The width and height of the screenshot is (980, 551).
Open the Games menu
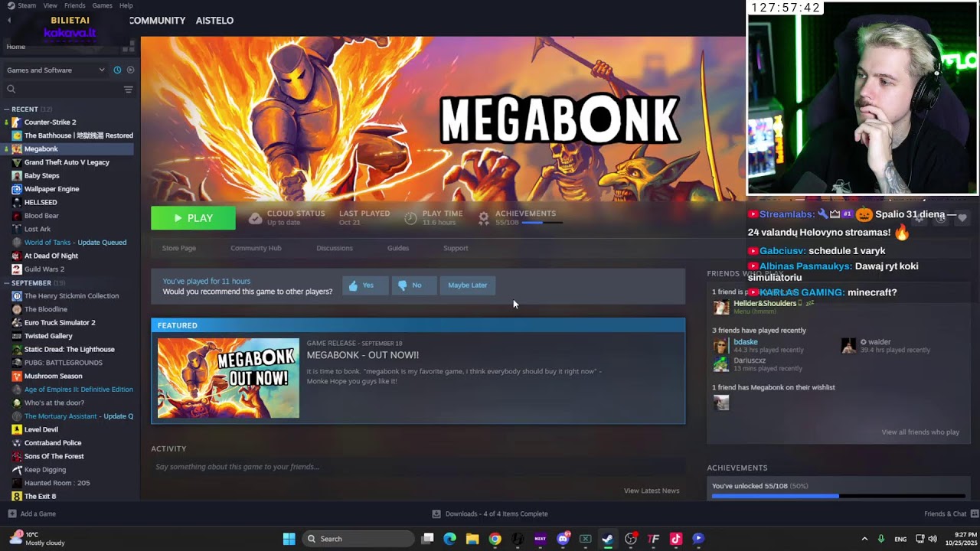point(103,5)
